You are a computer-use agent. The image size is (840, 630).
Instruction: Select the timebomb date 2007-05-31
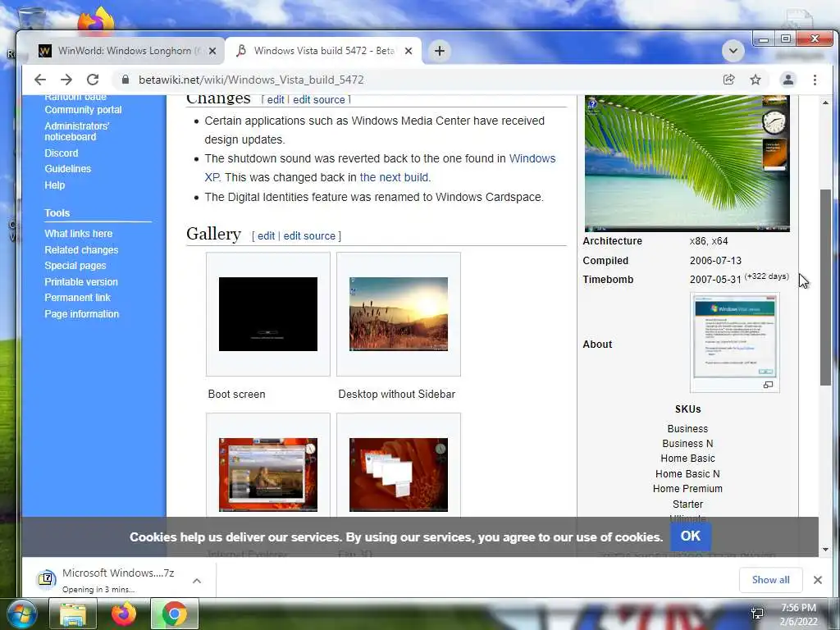[715, 280]
